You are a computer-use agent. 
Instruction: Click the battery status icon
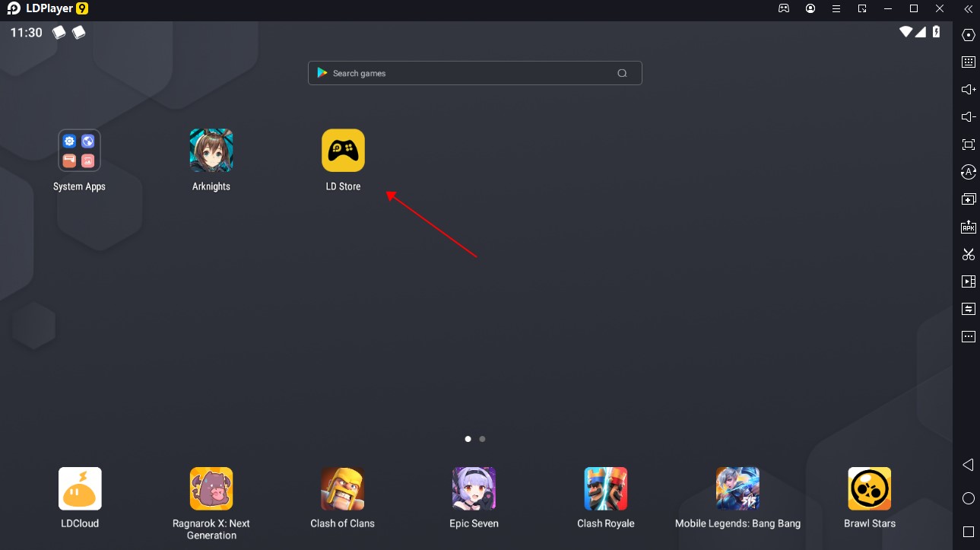pos(937,32)
